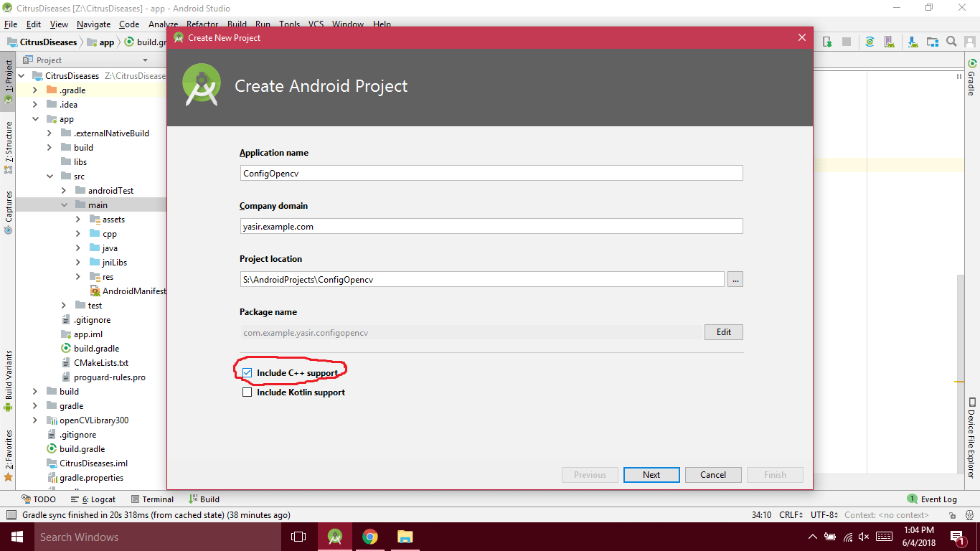Click the gray Stop square icon in toolbar
Viewport: 980px width, 551px height.
pos(847,42)
